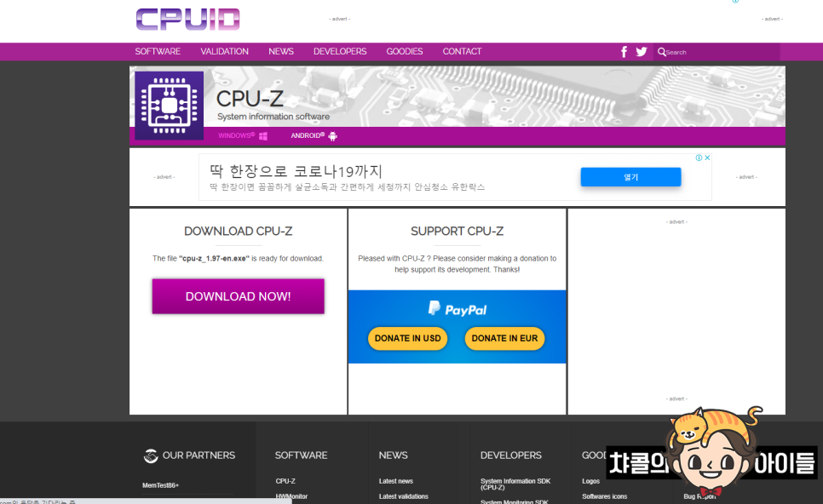Image resolution: width=823 pixels, height=504 pixels.
Task: Click the ad info icon on banner
Action: pyautogui.click(x=699, y=157)
